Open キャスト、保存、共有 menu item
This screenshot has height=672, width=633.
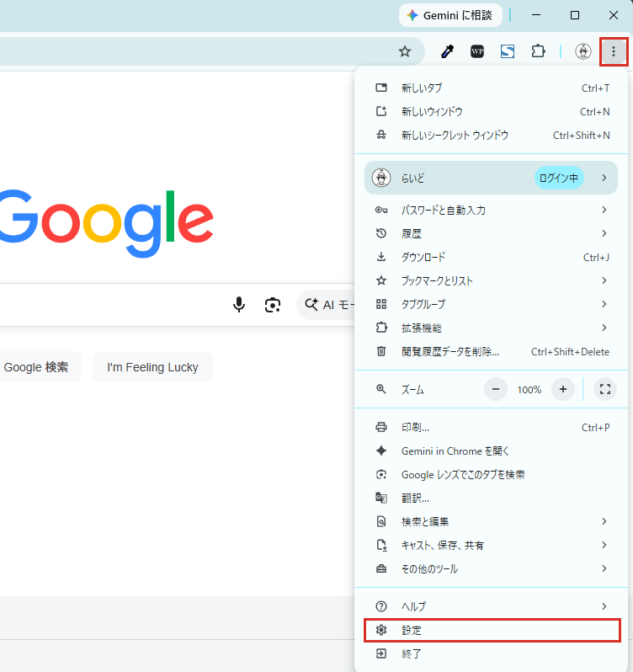(x=492, y=545)
